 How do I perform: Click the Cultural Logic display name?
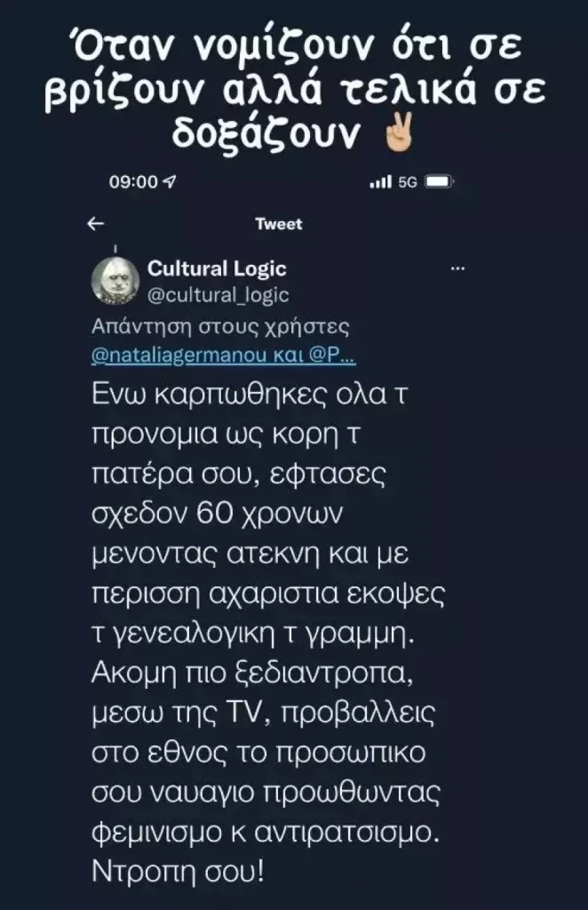217,268
